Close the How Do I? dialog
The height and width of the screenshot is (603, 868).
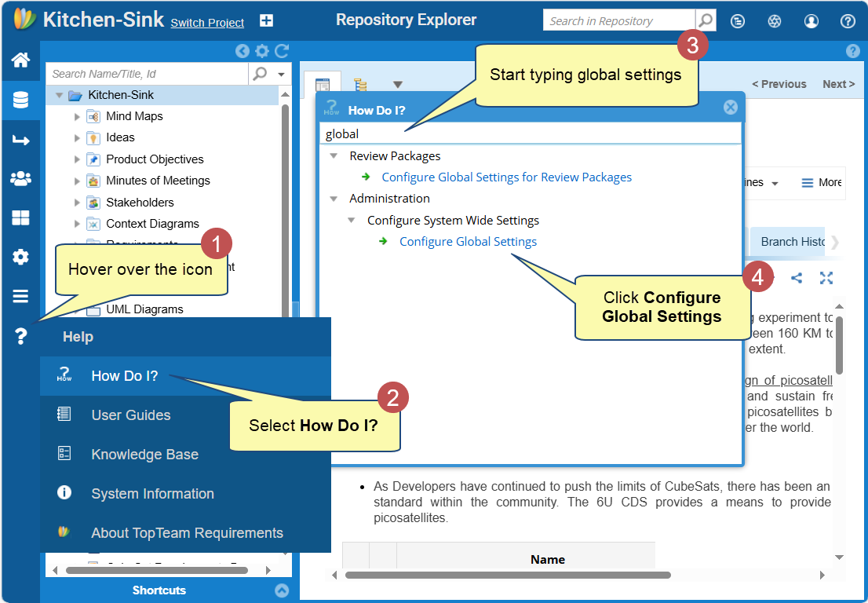(x=730, y=108)
